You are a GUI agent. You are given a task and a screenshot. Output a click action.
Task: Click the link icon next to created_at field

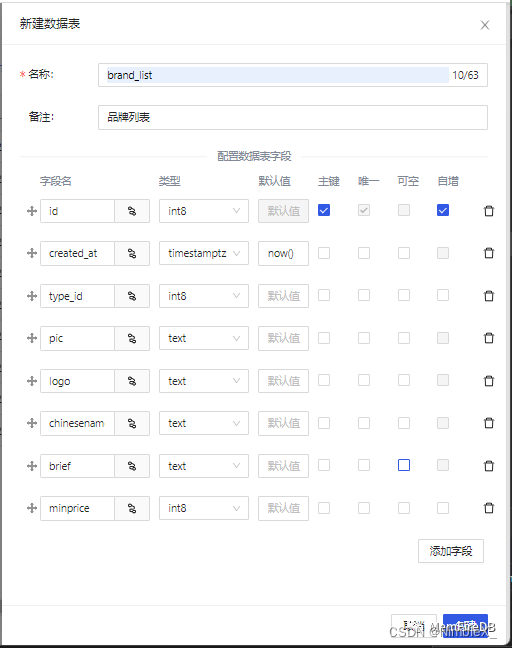point(132,253)
